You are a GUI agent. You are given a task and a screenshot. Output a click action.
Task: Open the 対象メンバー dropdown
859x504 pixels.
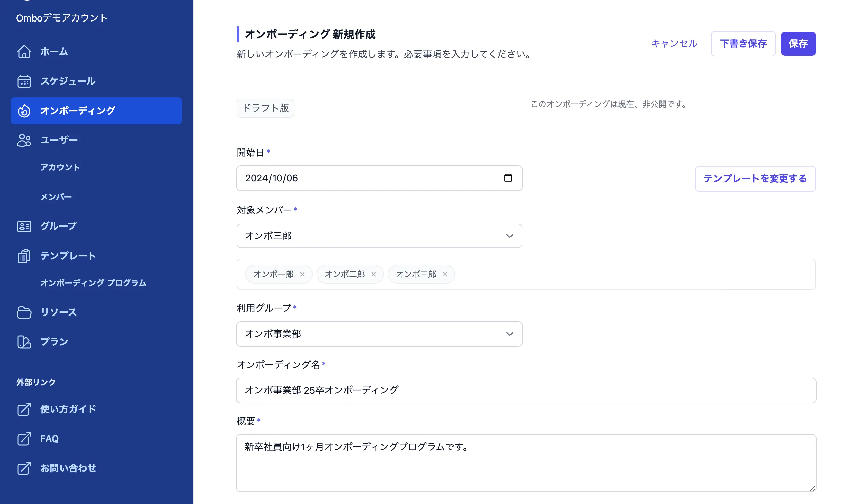coord(379,236)
